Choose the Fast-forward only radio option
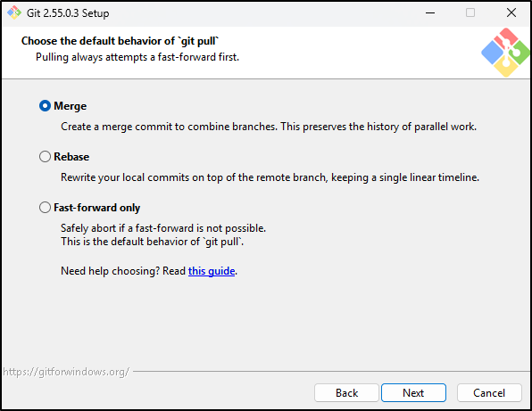This screenshot has width=532, height=411. point(45,208)
